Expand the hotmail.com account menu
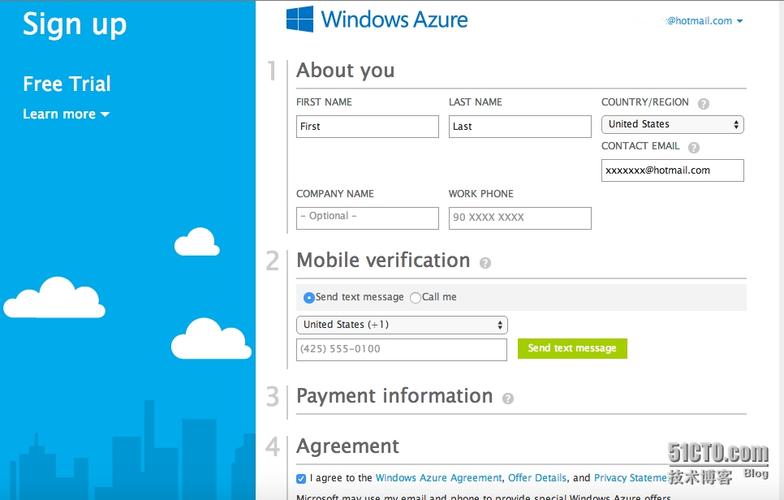The width and height of the screenshot is (784, 500). pos(704,21)
